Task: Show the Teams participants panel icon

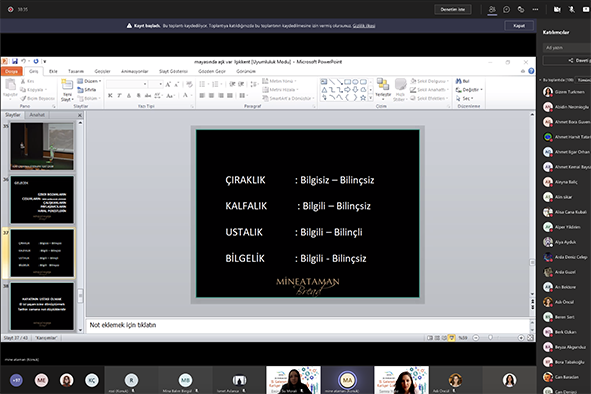Action: point(492,9)
